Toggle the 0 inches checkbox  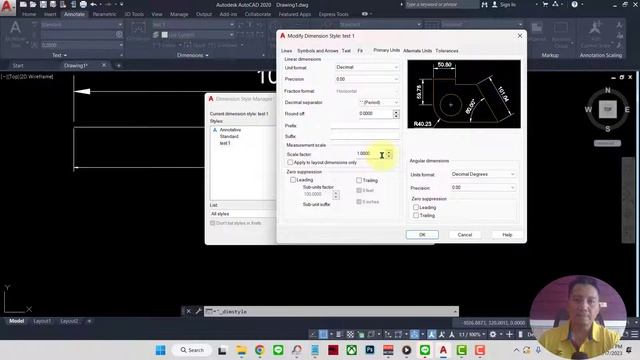(x=359, y=202)
